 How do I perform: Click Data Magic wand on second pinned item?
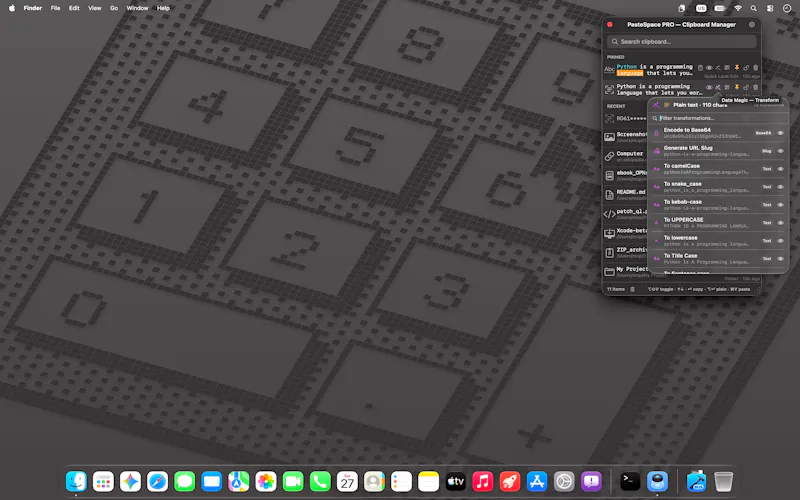718,87
